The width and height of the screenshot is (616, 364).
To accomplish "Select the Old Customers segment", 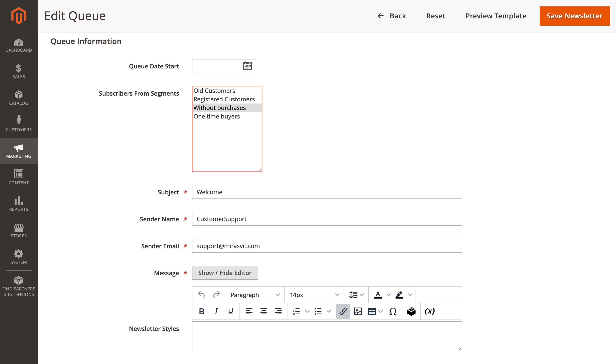I will tap(214, 90).
